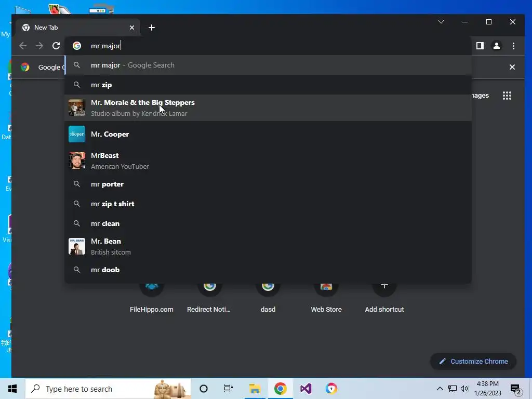Launch Visual Studio from taskbar
Image resolution: width=532 pixels, height=399 pixels.
(x=305, y=389)
